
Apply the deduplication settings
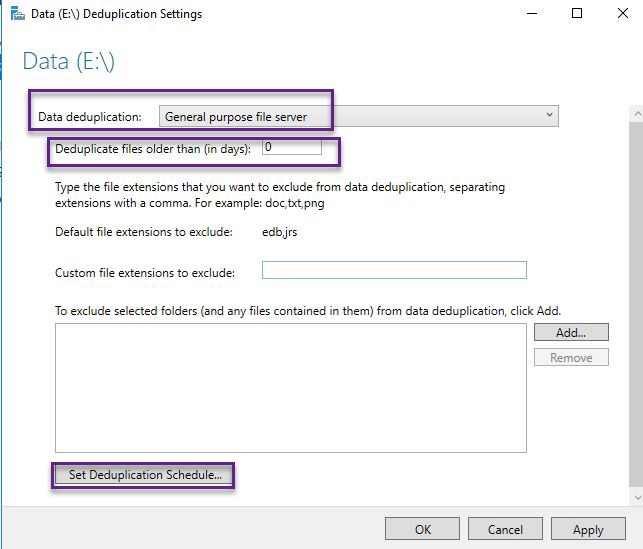(588, 529)
